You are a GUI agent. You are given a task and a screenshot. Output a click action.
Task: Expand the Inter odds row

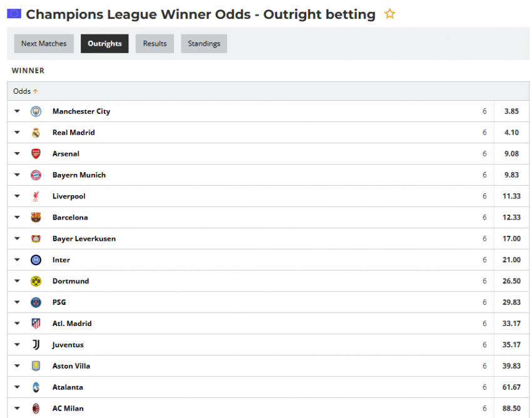click(x=17, y=260)
